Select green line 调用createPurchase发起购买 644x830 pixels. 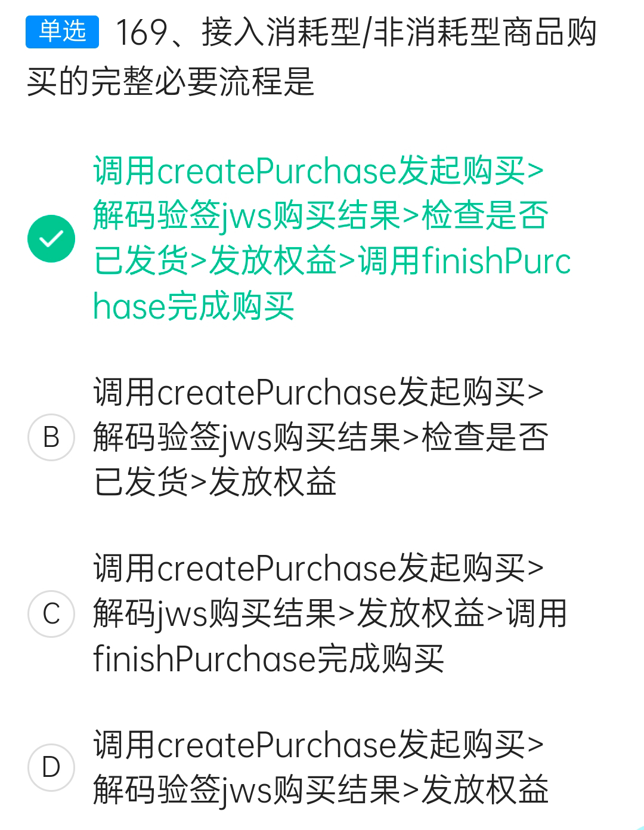click(318, 171)
